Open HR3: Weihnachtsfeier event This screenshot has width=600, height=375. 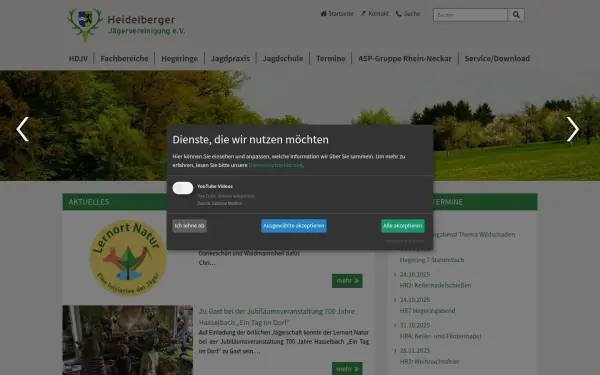coord(429,362)
